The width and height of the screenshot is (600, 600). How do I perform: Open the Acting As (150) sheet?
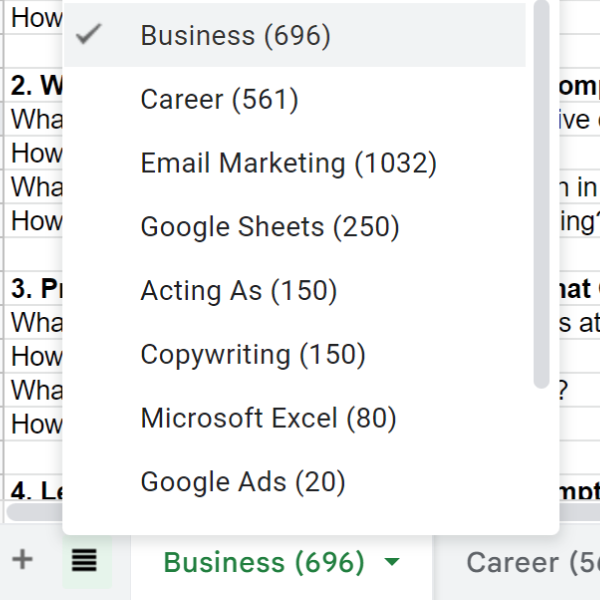point(238,291)
